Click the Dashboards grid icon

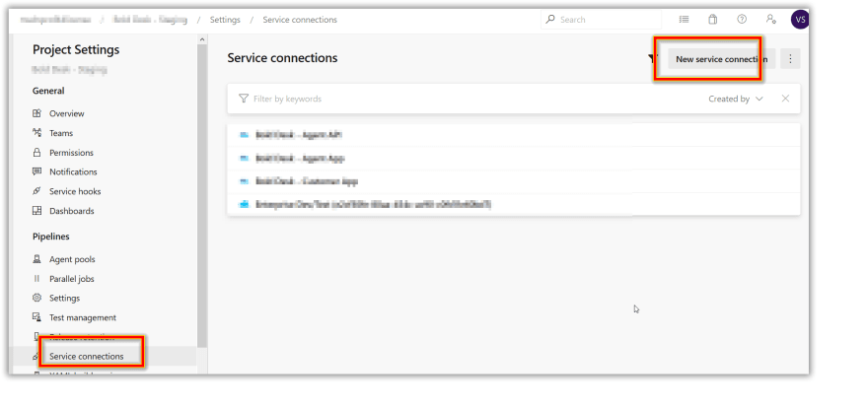37,211
